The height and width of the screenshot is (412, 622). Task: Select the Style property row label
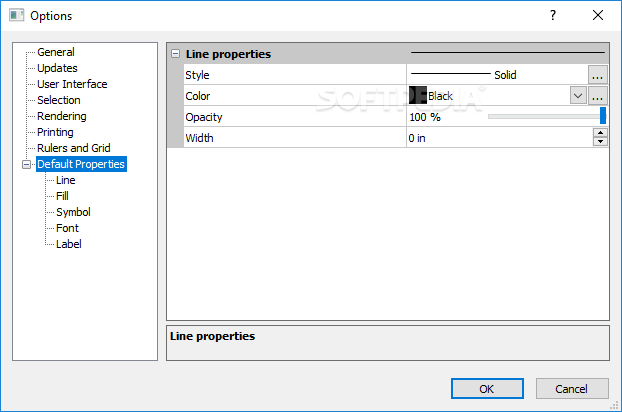pyautogui.click(x=197, y=75)
